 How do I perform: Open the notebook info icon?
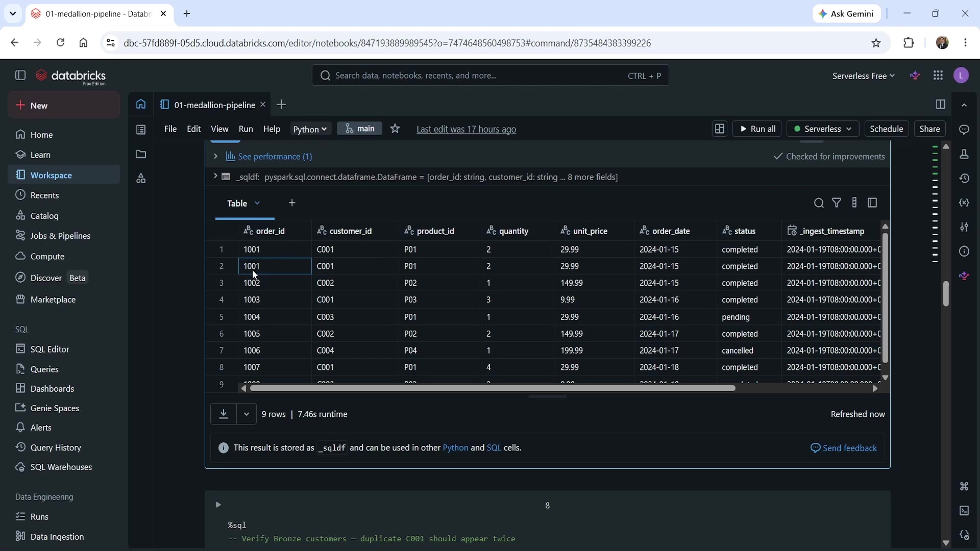point(964,252)
